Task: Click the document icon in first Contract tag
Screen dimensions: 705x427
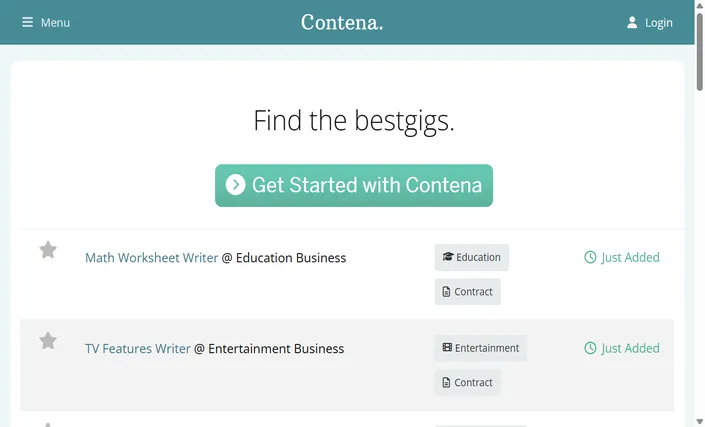Action: pos(446,292)
